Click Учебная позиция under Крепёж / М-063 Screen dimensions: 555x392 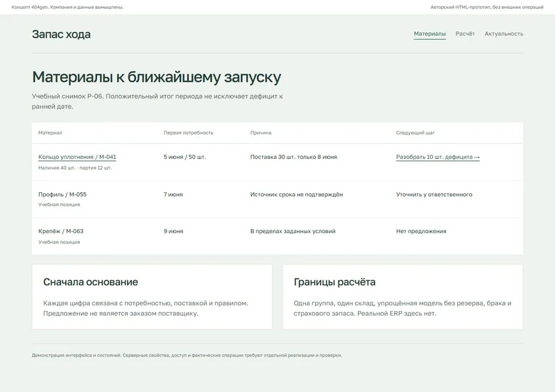[59, 242]
